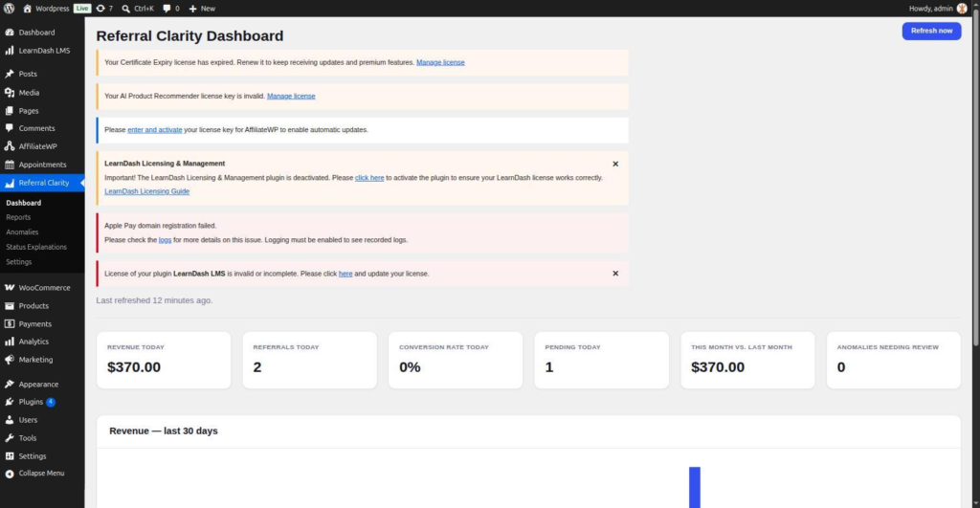Click the Media icon in sidebar
This screenshot has height=508, width=980.
(x=10, y=93)
